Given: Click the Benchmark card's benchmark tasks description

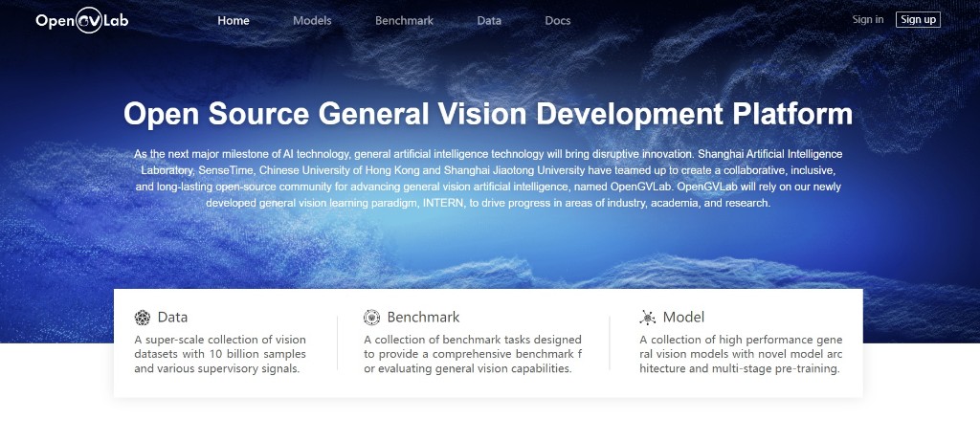Looking at the screenshot, I should tap(473, 354).
